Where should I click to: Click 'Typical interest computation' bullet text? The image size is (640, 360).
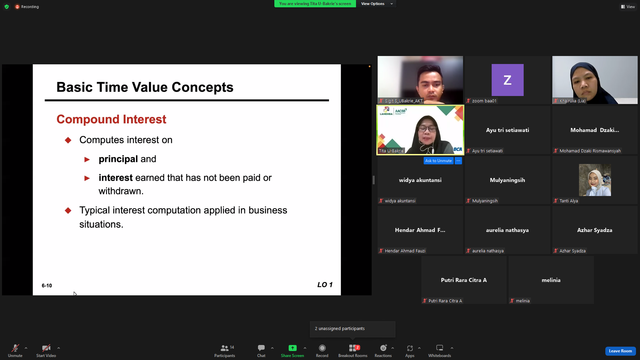(183, 217)
